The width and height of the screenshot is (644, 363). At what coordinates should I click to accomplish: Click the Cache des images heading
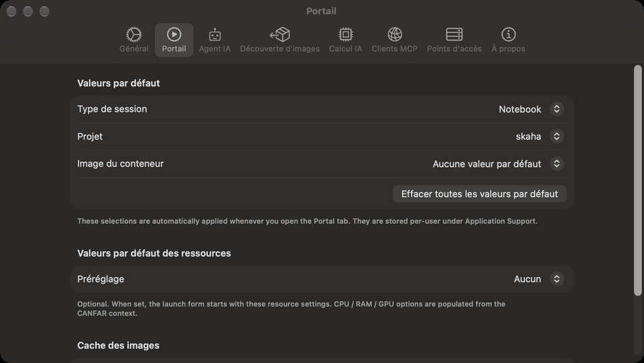click(x=118, y=345)
